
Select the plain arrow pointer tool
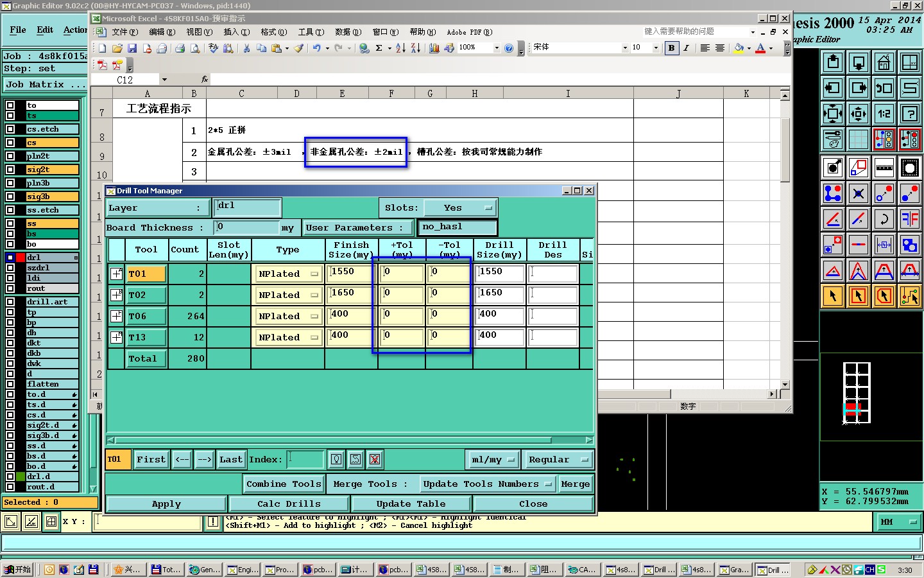[x=833, y=296]
